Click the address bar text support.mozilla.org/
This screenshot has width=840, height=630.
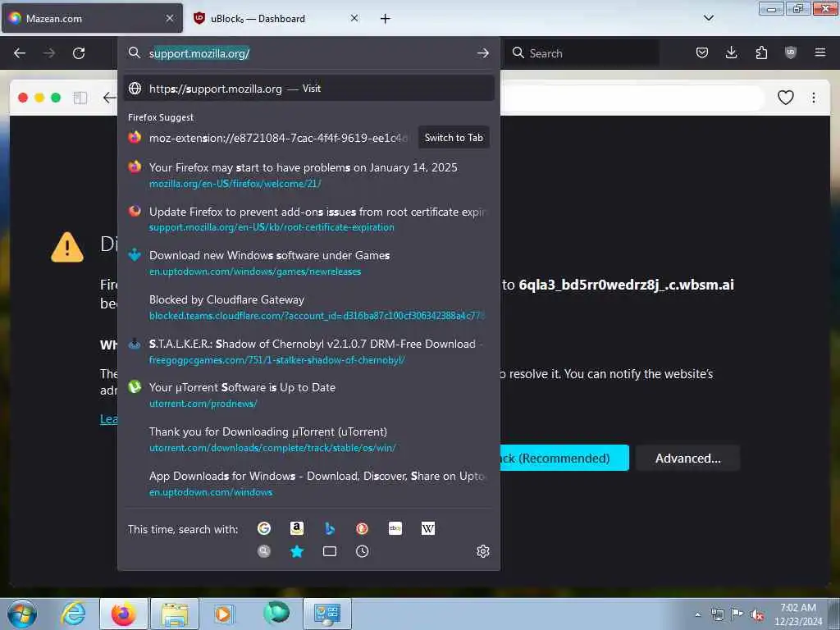[199, 53]
